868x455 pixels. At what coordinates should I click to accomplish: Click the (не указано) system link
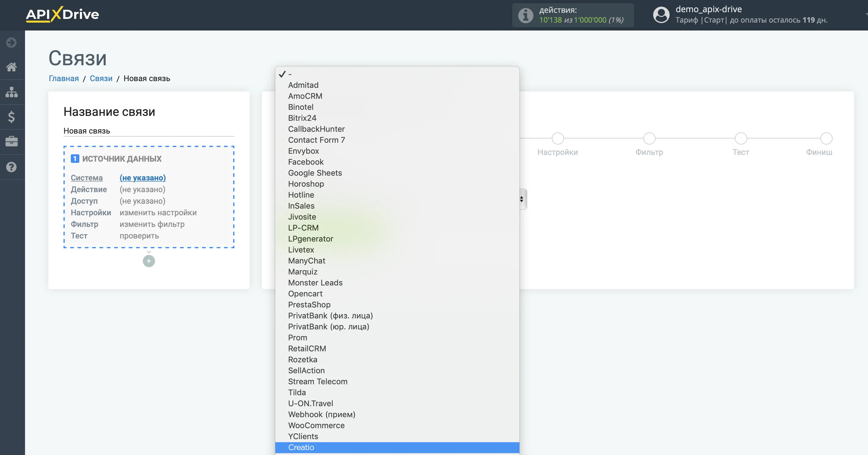[143, 178]
